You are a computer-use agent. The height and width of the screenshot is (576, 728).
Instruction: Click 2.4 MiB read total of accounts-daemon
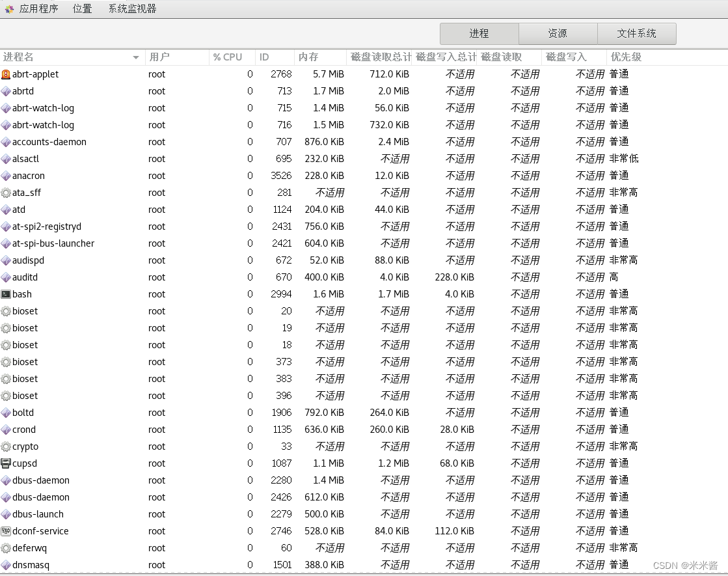point(393,142)
